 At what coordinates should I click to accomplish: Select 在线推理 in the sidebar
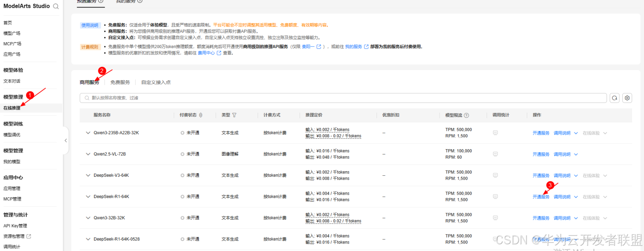click(12, 108)
